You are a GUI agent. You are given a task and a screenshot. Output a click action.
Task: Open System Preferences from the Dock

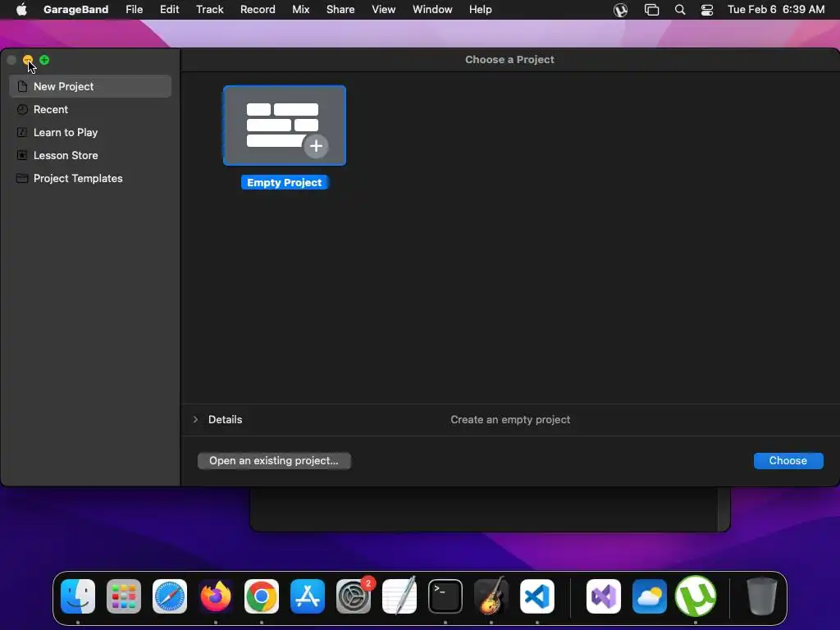click(x=354, y=596)
